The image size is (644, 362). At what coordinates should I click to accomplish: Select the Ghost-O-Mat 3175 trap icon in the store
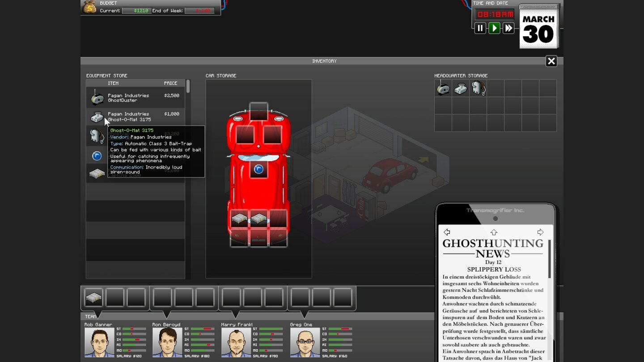click(x=97, y=117)
